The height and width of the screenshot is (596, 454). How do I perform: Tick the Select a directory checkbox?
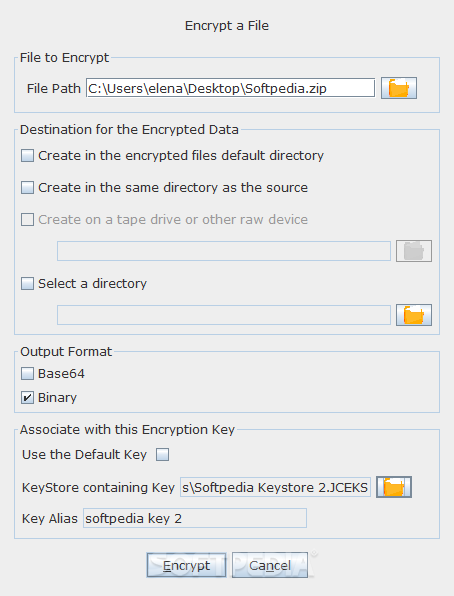click(27, 284)
